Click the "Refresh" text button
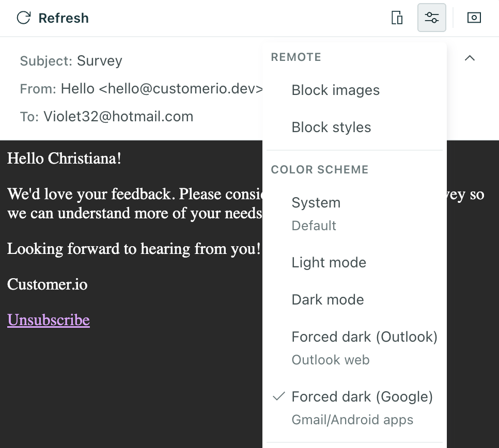This screenshot has height=448, width=499. (x=63, y=18)
